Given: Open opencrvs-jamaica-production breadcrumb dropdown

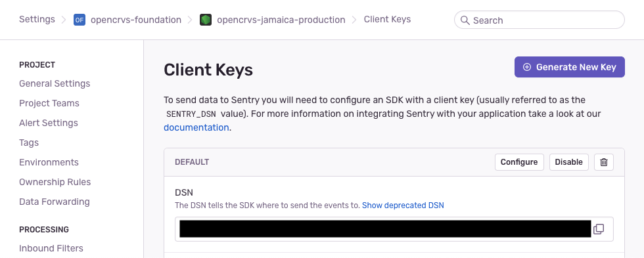Looking at the screenshot, I should point(281,20).
